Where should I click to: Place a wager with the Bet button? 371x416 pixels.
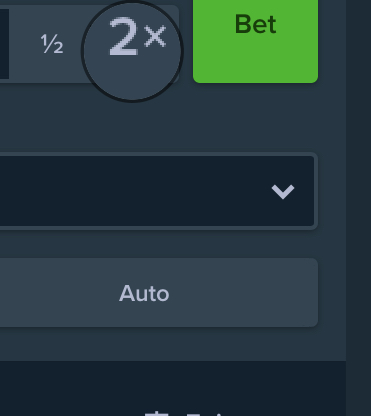click(255, 40)
